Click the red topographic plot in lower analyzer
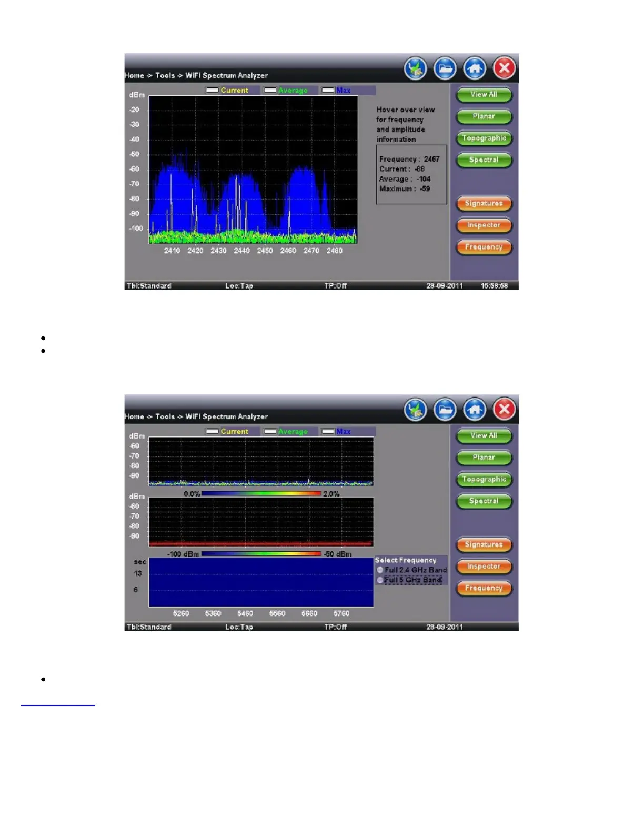The height and width of the screenshot is (834, 644). (x=261, y=522)
